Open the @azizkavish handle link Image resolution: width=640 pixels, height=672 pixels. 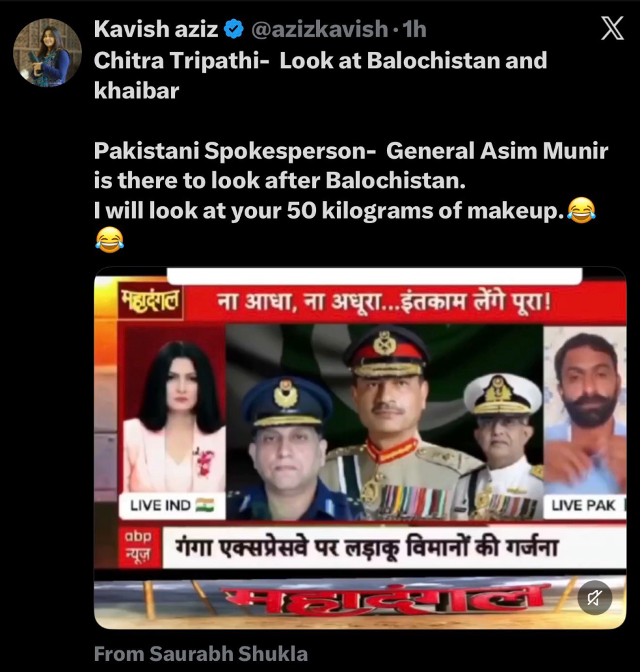pyautogui.click(x=319, y=29)
